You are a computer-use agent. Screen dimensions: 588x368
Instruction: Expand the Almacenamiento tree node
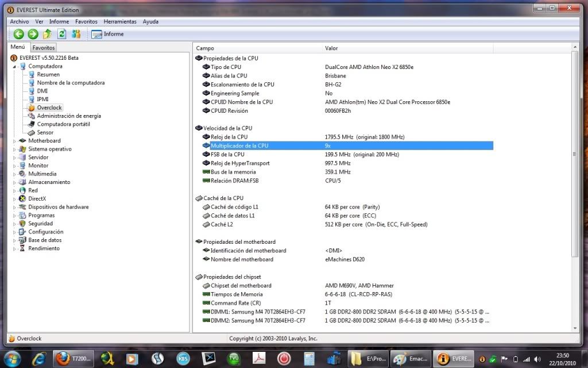(14, 182)
